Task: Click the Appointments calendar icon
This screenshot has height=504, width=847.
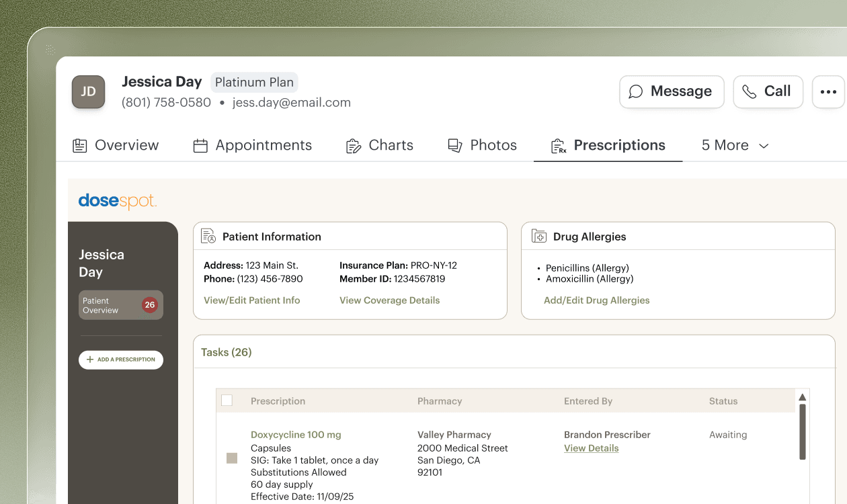Action: [x=200, y=146]
